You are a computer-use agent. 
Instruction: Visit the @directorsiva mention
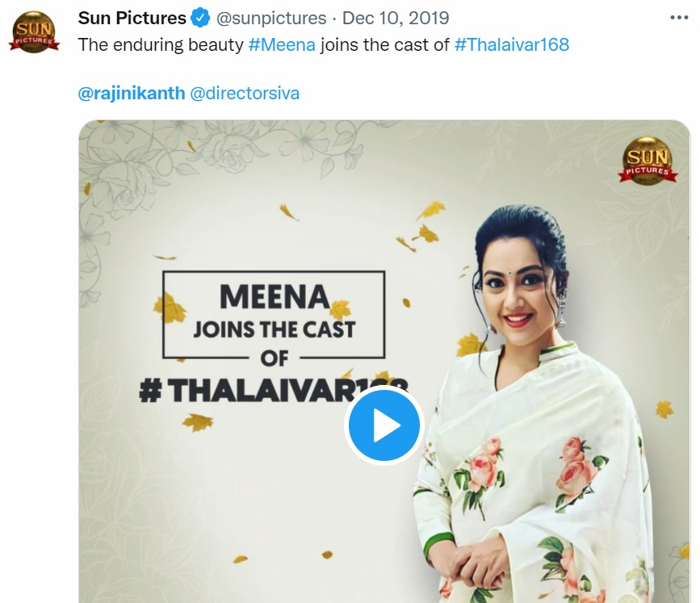click(x=245, y=93)
